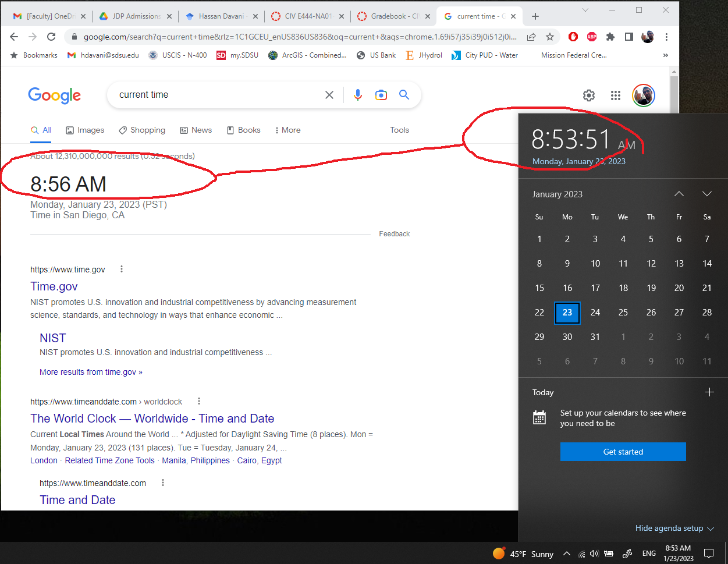Open Google apps grid icon
Screen dimensions: 728x564
click(616, 95)
